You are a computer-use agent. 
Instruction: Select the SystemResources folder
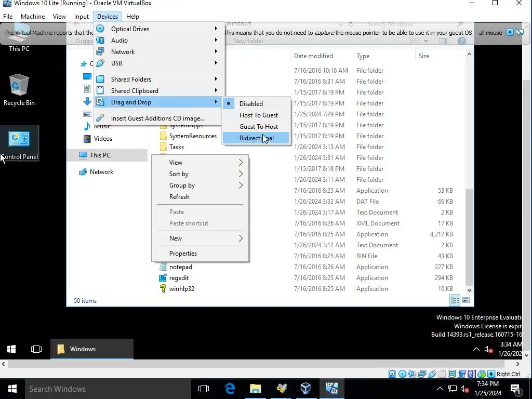[193, 136]
